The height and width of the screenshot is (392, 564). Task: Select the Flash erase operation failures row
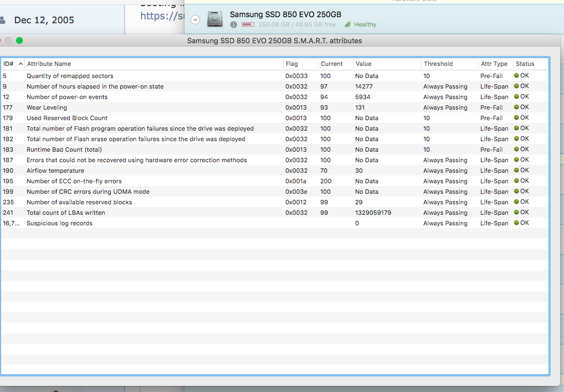pyautogui.click(x=275, y=138)
